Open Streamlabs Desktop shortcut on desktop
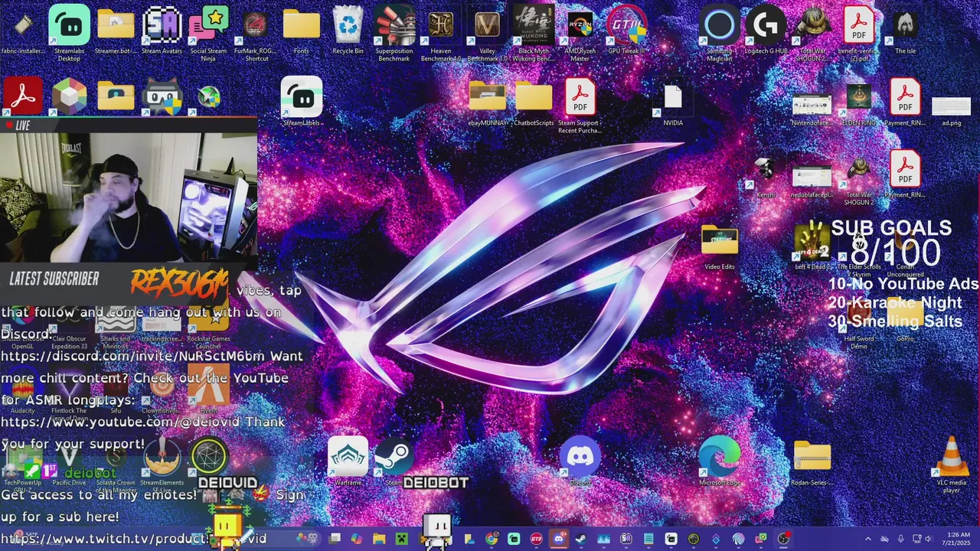 [70, 32]
